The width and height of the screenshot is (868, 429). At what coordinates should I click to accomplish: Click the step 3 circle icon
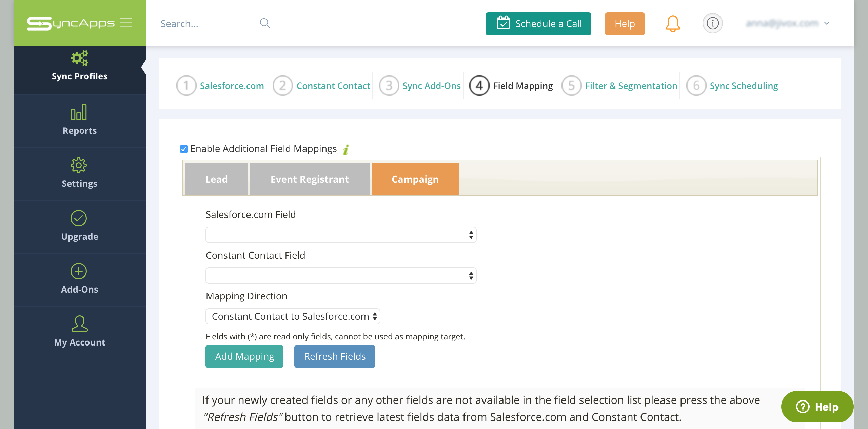(x=389, y=86)
